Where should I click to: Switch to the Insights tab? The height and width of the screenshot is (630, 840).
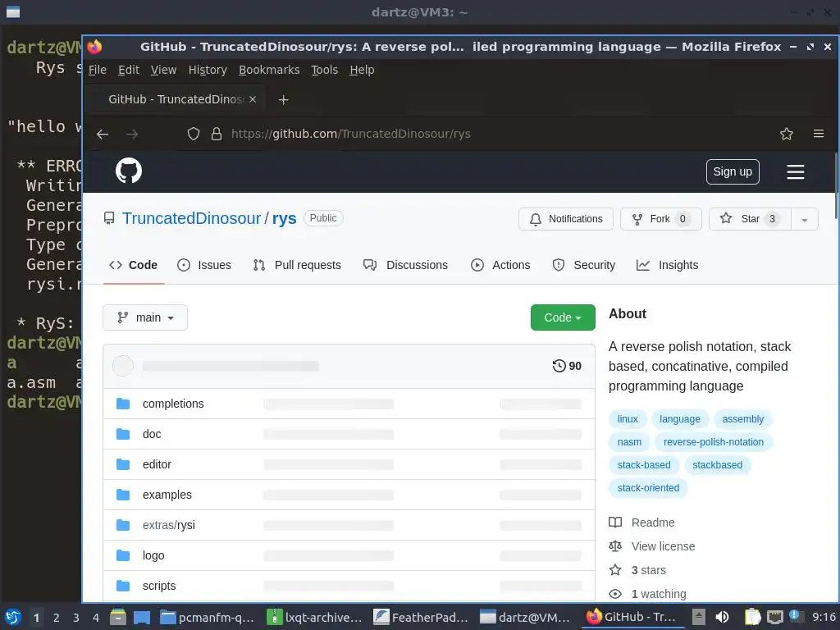pos(667,265)
